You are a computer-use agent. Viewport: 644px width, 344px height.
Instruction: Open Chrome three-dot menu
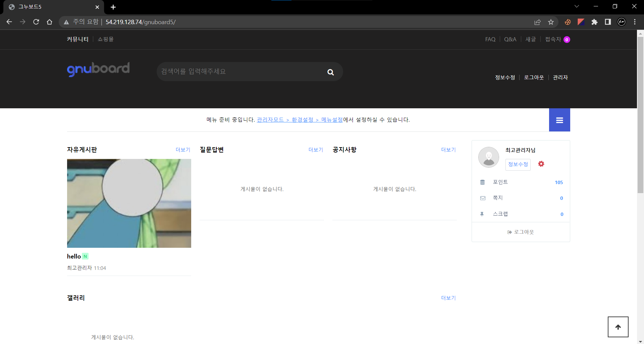coord(635,22)
